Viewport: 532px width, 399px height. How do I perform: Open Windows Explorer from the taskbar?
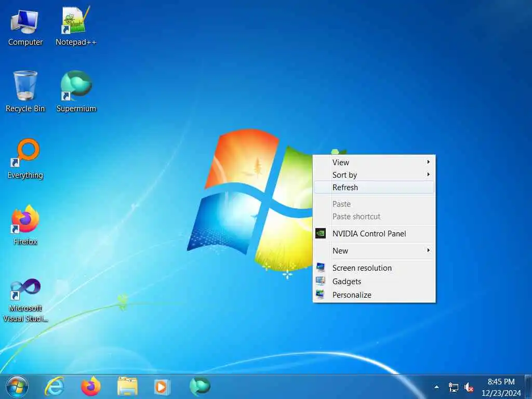pyautogui.click(x=127, y=387)
